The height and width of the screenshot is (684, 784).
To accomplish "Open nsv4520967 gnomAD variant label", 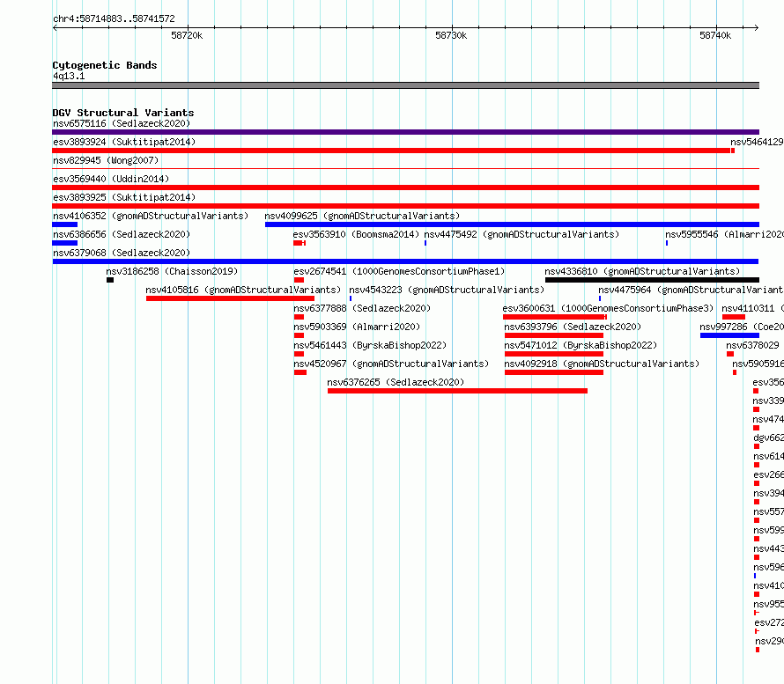I will click(x=391, y=364).
